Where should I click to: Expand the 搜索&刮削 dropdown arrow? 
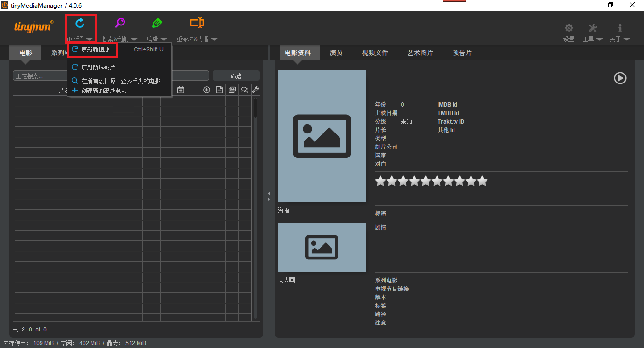[x=134, y=39]
